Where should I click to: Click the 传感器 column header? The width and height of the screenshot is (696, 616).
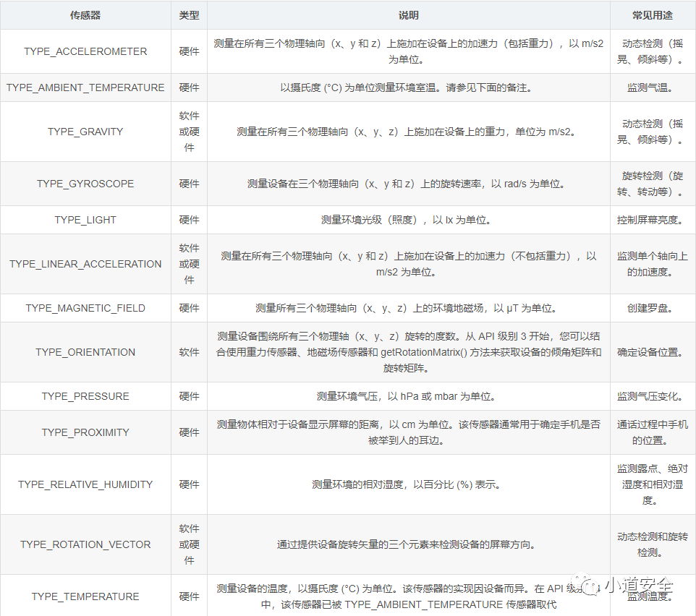(85, 15)
